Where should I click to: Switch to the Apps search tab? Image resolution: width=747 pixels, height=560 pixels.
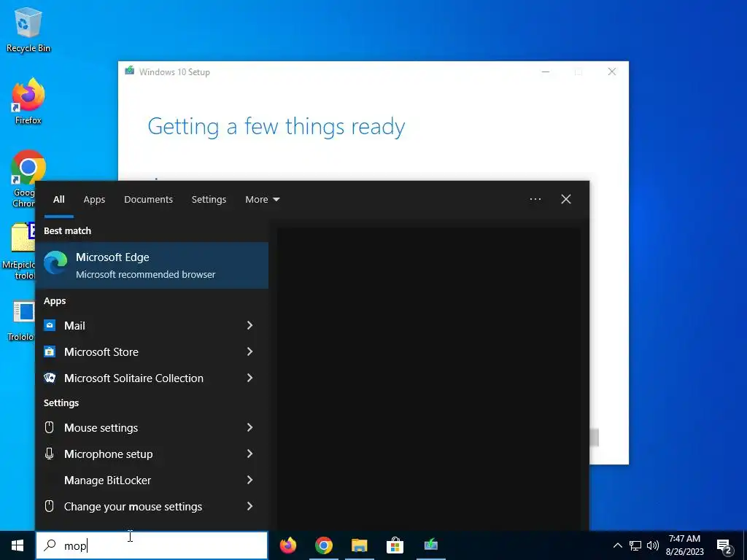[94, 200]
